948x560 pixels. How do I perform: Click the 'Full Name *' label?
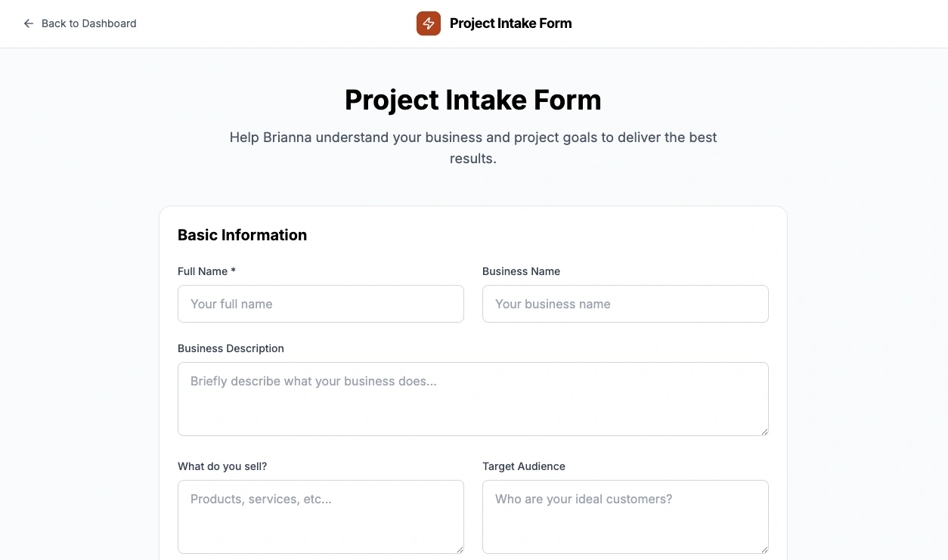[x=207, y=271]
